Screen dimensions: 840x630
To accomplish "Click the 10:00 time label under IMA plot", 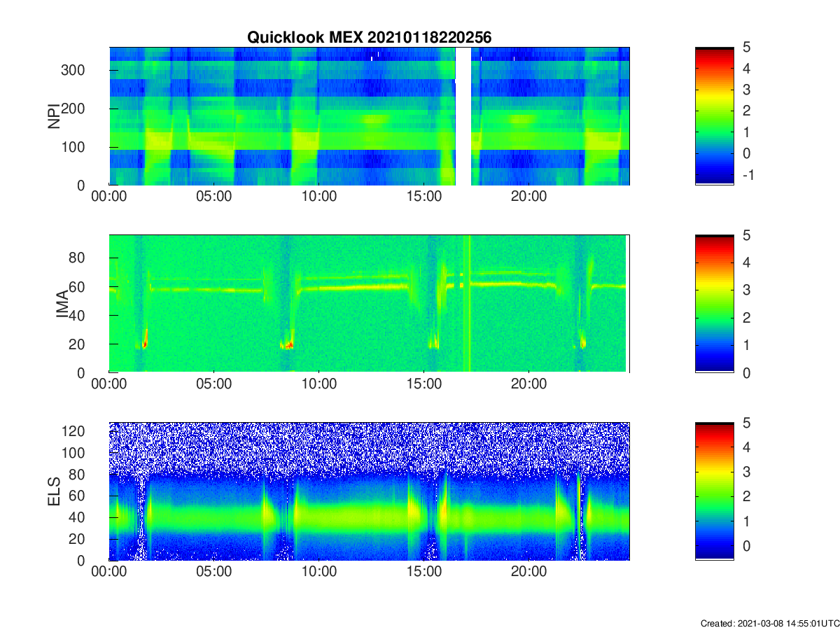I will pos(319,385).
